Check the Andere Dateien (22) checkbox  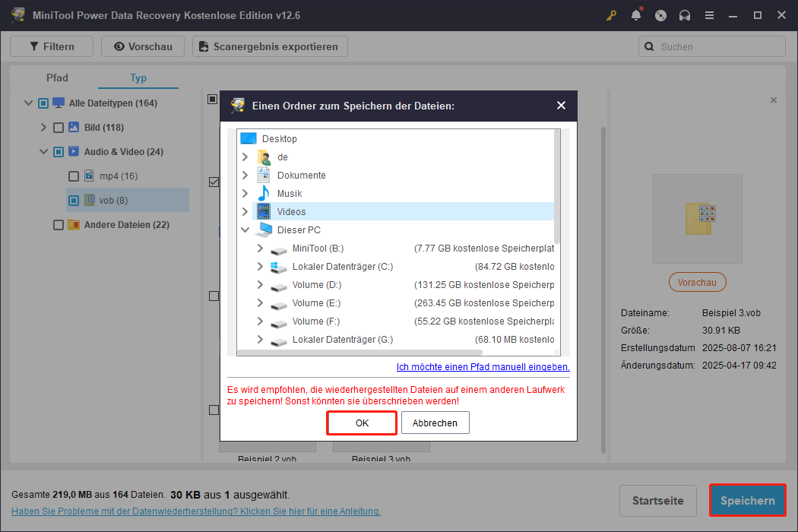click(x=59, y=225)
